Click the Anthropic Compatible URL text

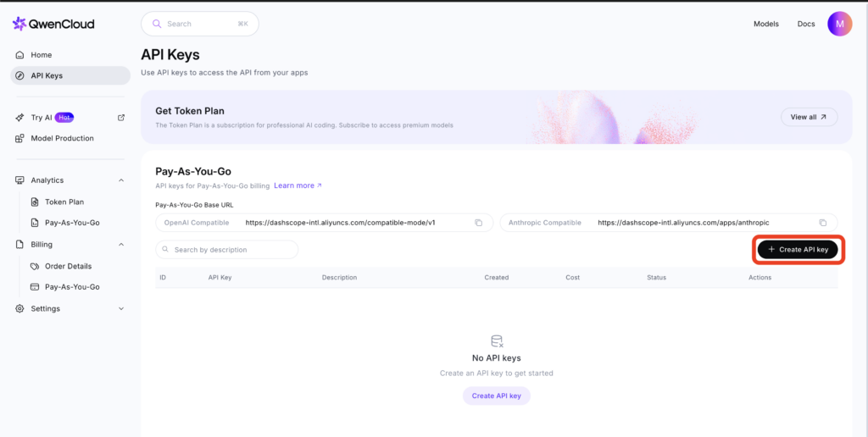point(684,223)
